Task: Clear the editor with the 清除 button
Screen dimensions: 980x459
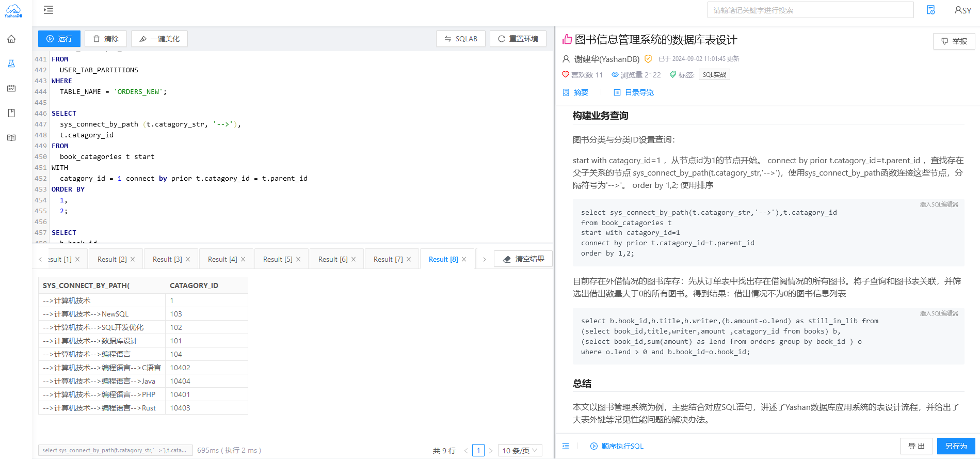Action: (x=106, y=39)
